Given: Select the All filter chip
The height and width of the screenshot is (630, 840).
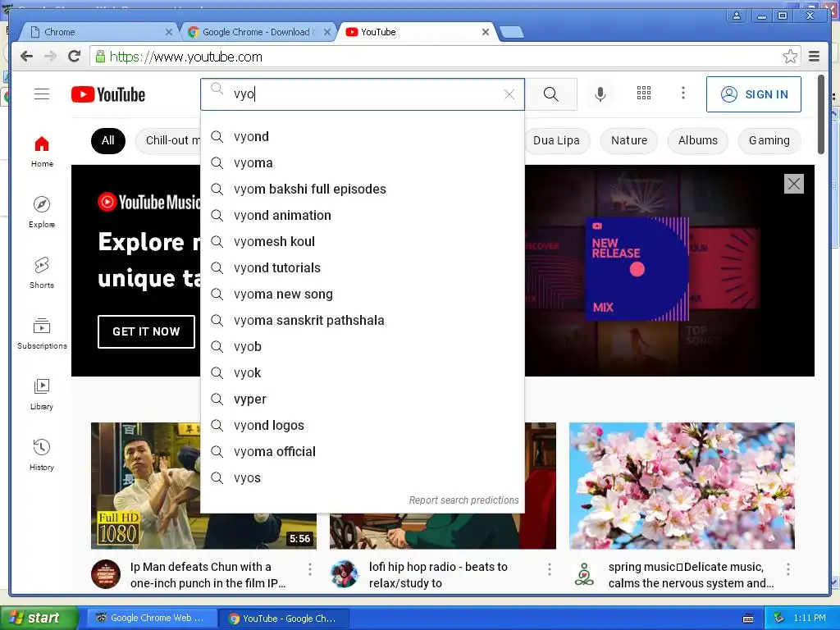Looking at the screenshot, I should [x=108, y=140].
